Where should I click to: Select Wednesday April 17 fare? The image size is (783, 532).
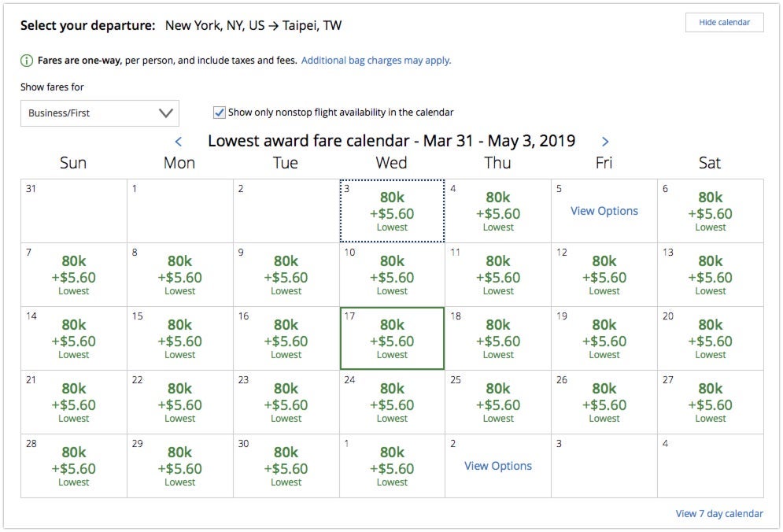[x=392, y=338]
